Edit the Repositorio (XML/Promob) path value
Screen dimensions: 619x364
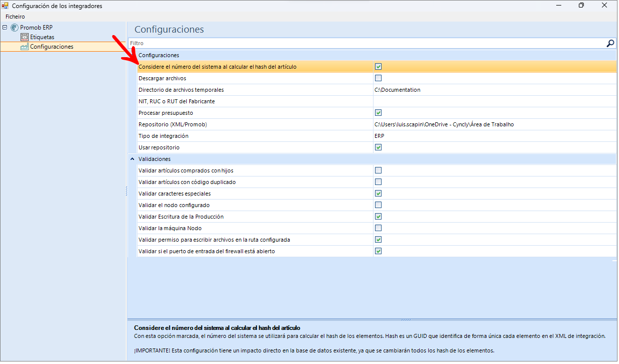tap(494, 124)
